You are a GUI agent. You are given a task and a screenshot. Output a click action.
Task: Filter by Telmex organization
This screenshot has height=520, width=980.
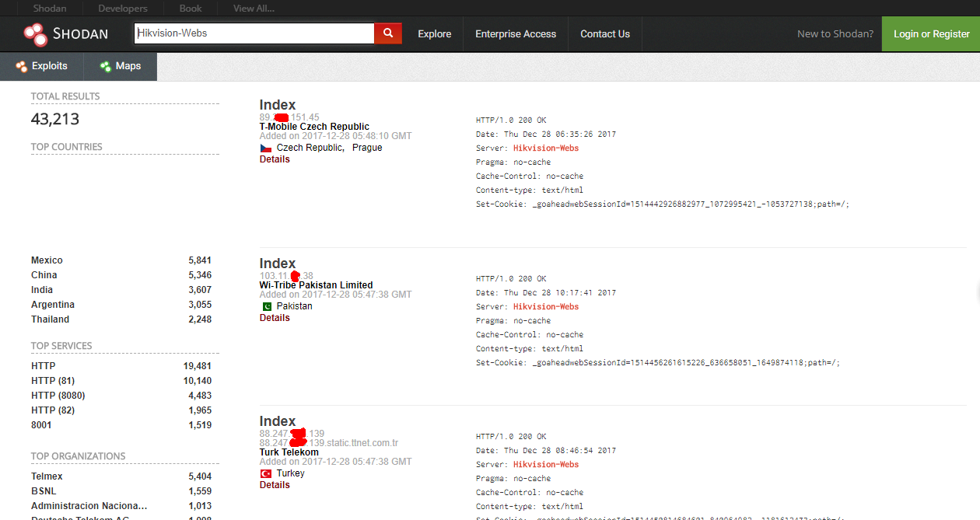(x=47, y=476)
